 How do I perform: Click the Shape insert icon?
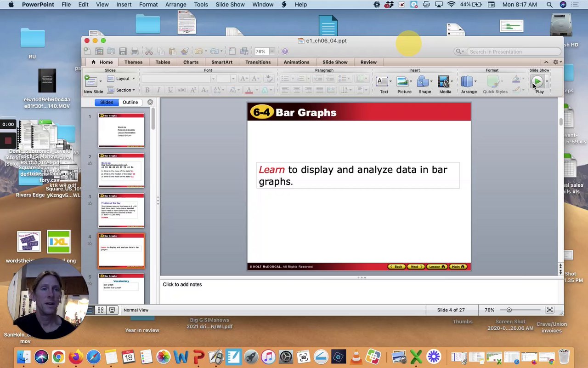[423, 82]
